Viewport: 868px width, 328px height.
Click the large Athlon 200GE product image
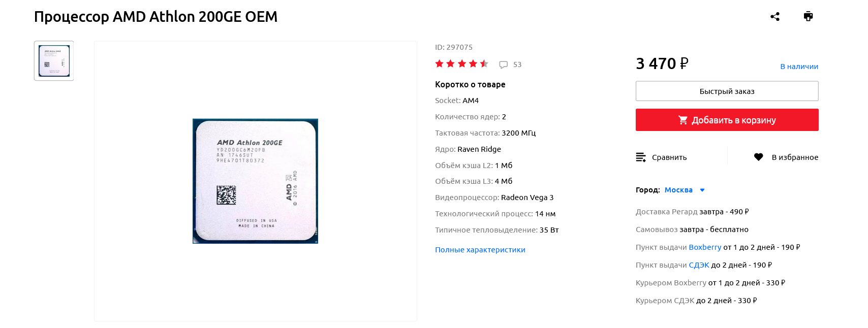[255, 181]
